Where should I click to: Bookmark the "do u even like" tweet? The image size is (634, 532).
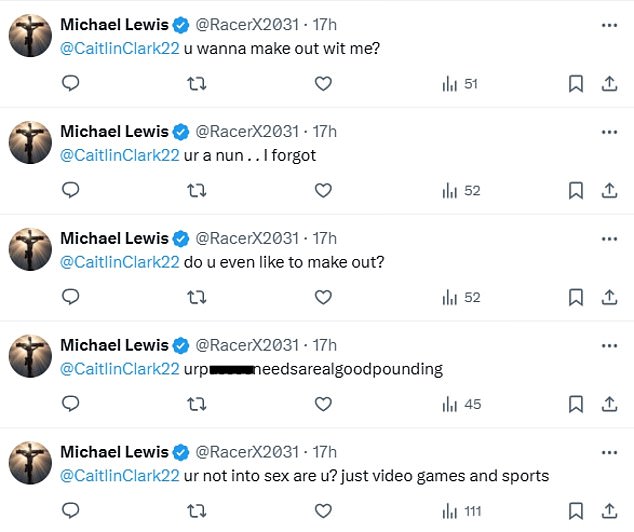[x=576, y=297]
